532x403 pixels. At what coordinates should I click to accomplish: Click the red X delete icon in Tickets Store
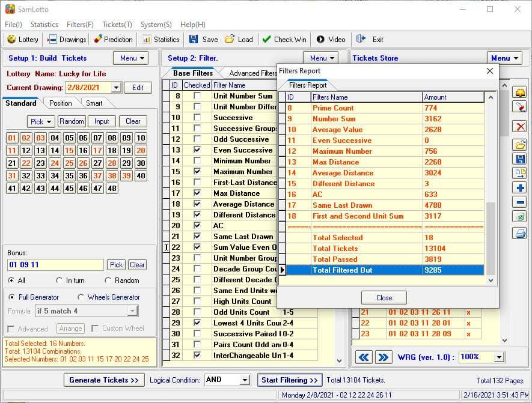click(x=520, y=127)
